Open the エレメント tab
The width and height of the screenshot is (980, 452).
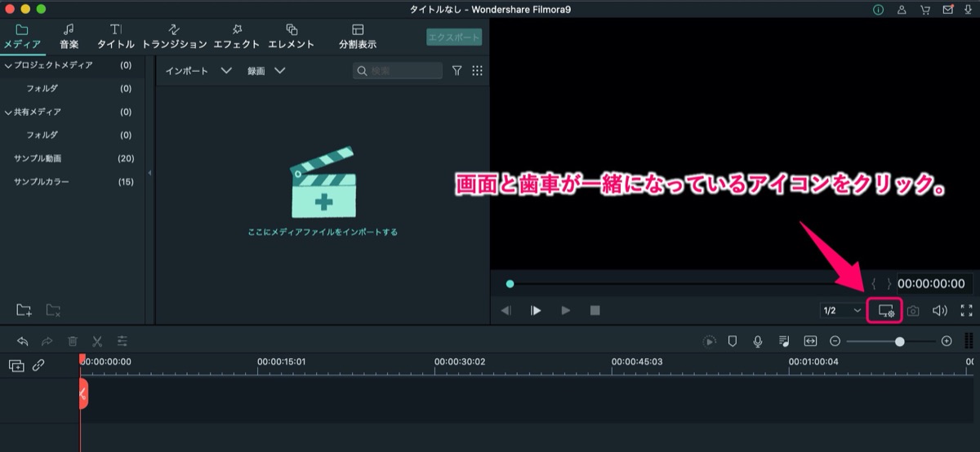[x=292, y=37]
